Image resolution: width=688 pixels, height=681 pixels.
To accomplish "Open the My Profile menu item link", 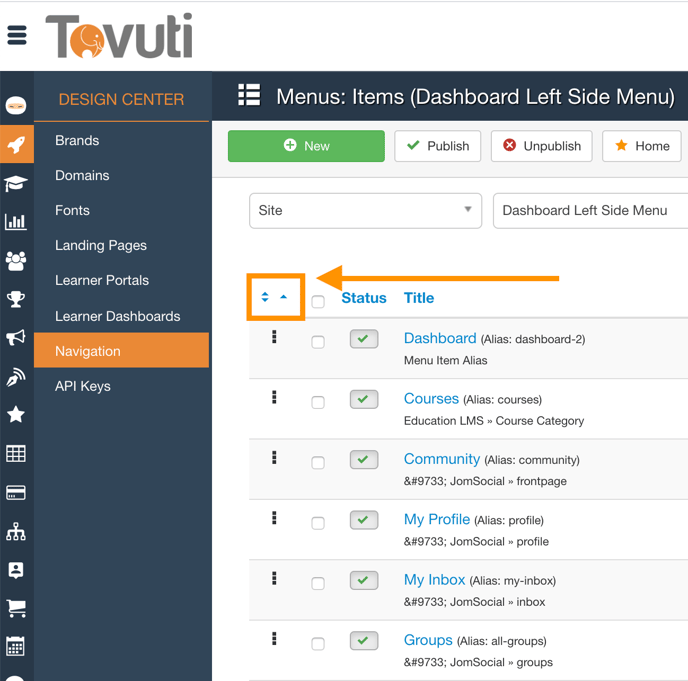I will pos(436,519).
